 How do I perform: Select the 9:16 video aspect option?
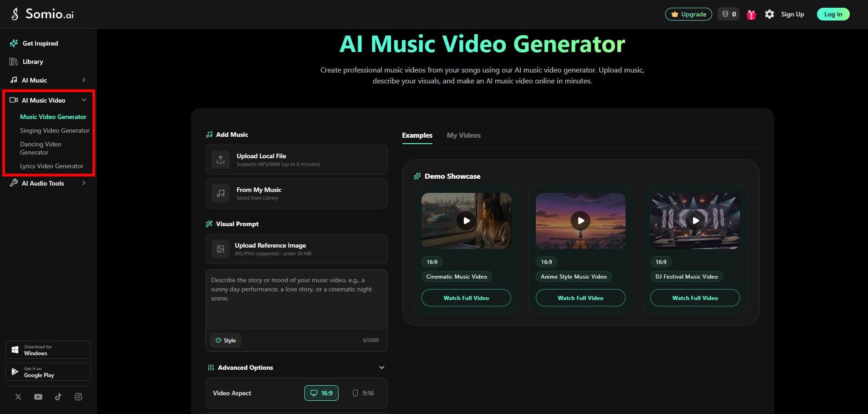click(363, 393)
